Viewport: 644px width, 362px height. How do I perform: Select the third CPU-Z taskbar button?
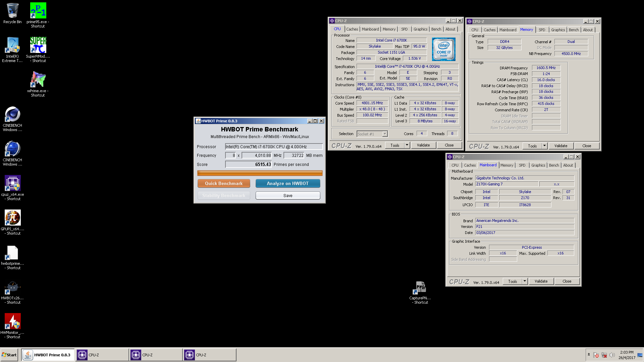tap(209, 355)
